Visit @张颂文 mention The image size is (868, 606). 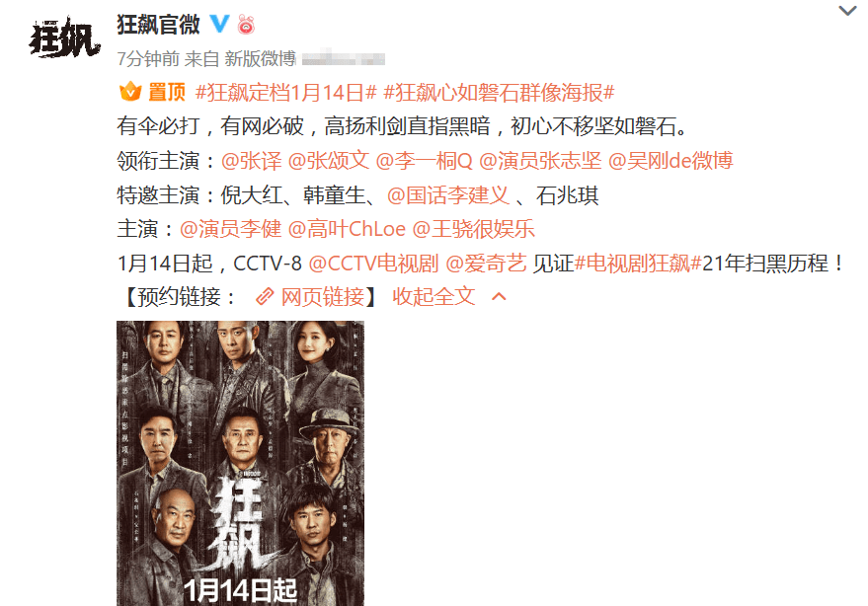pyautogui.click(x=329, y=161)
